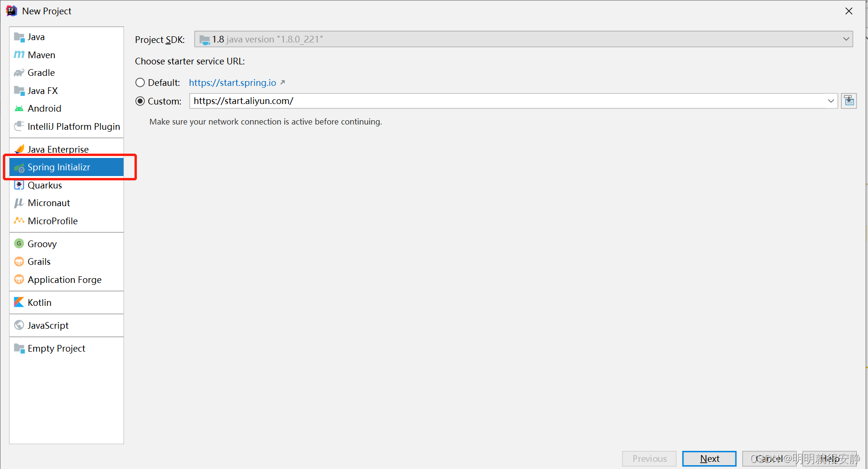Click the 'Project SDK:' label
Image resolution: width=868 pixels, height=469 pixels.
[x=160, y=40]
